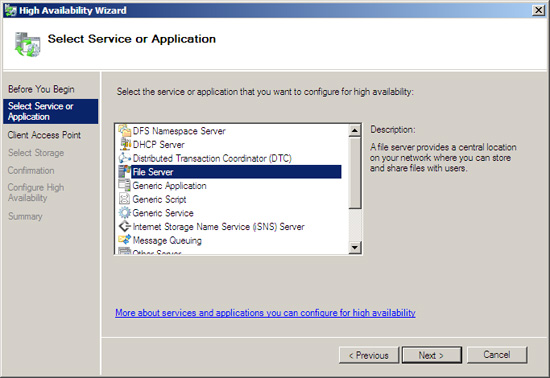The height and width of the screenshot is (378, 550).
Task: Click the list scroll up arrow
Action: click(355, 131)
